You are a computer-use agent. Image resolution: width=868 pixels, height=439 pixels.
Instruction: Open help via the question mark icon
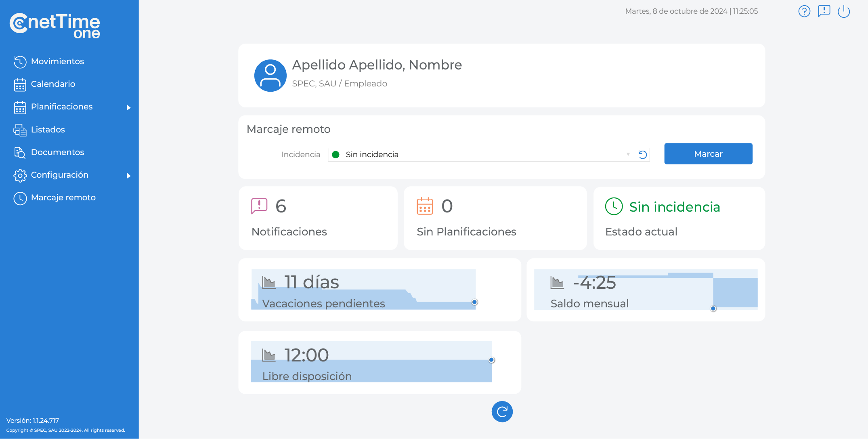[x=804, y=11]
